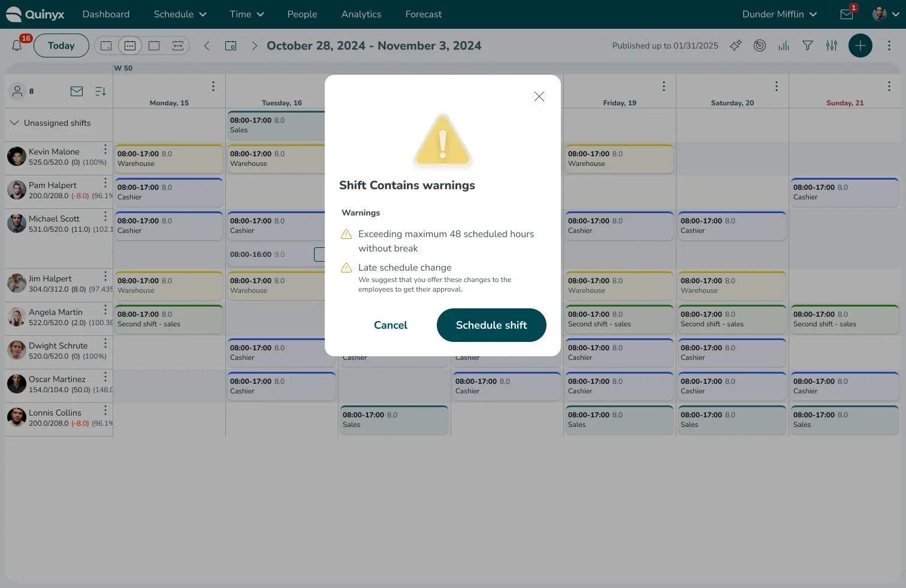
Task: Open Michael Scott's row options menu
Action: [x=105, y=216]
